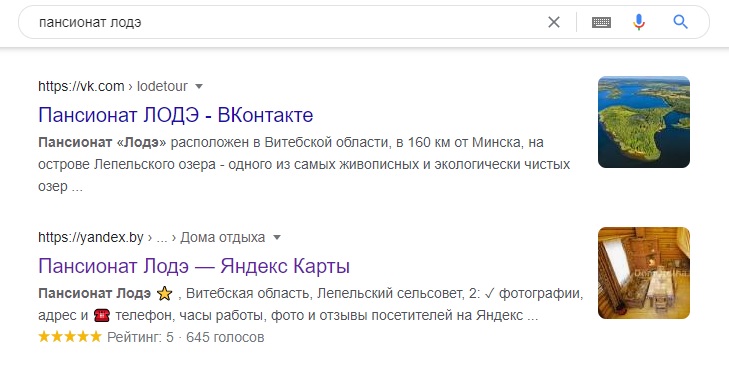Image resolution: width=729 pixels, height=370 pixels.
Task: Click the https://vk.com URL breadcrumb
Action: pos(81,86)
